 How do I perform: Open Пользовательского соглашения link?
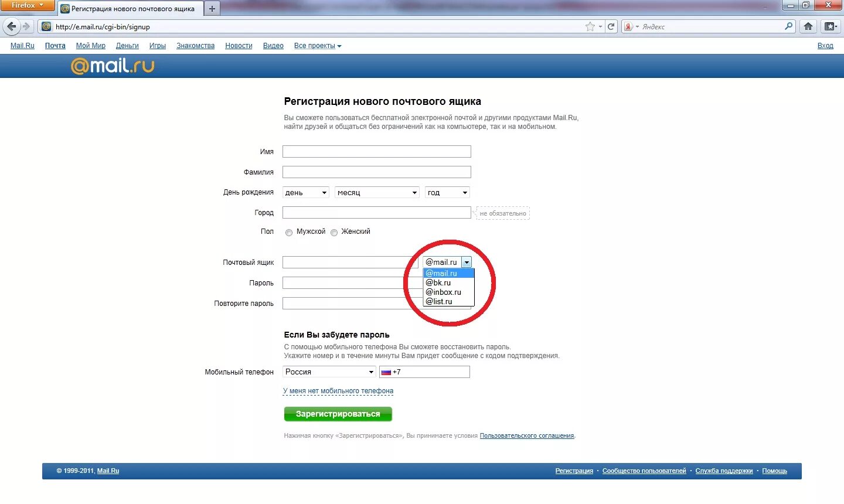(x=527, y=435)
